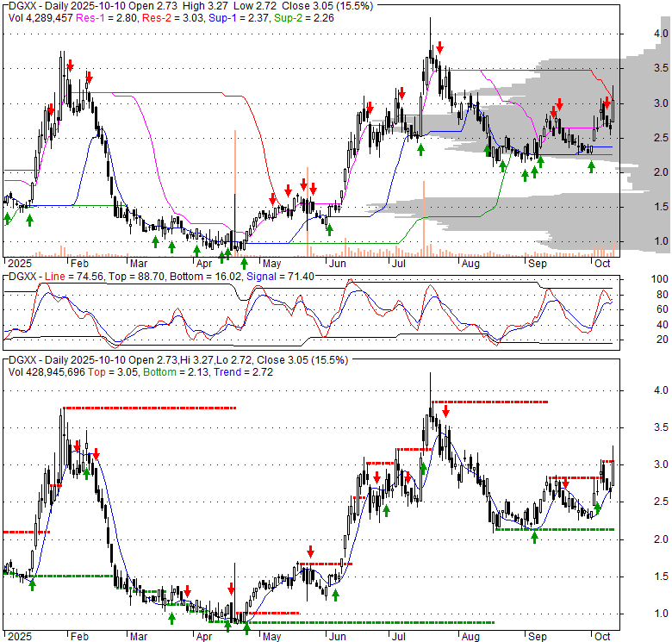This screenshot has width=672, height=642.
Task: Click the '100' axis value on oscillator panel
Action: pyautogui.click(x=659, y=279)
